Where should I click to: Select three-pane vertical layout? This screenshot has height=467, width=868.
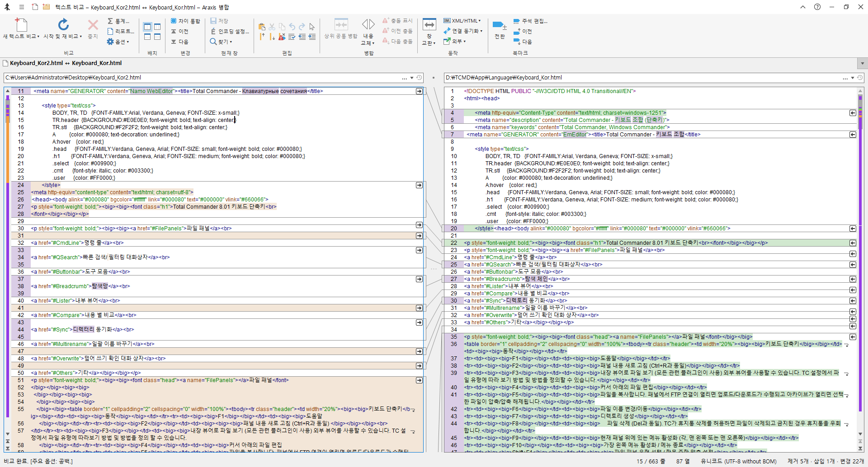[157, 27]
